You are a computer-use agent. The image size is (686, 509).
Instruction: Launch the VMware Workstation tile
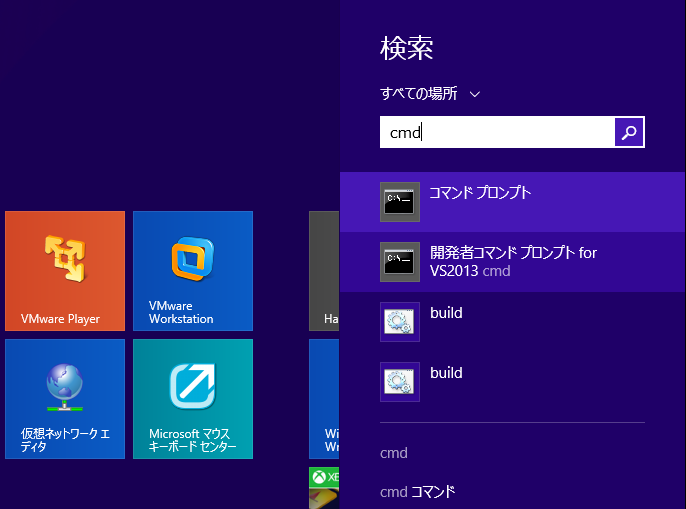click(x=193, y=270)
